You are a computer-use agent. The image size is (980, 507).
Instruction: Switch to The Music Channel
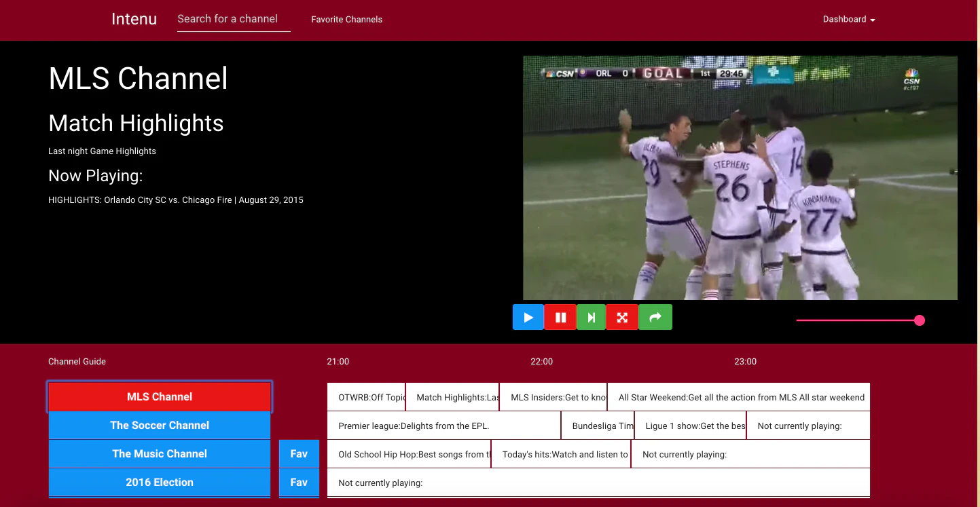(x=160, y=453)
